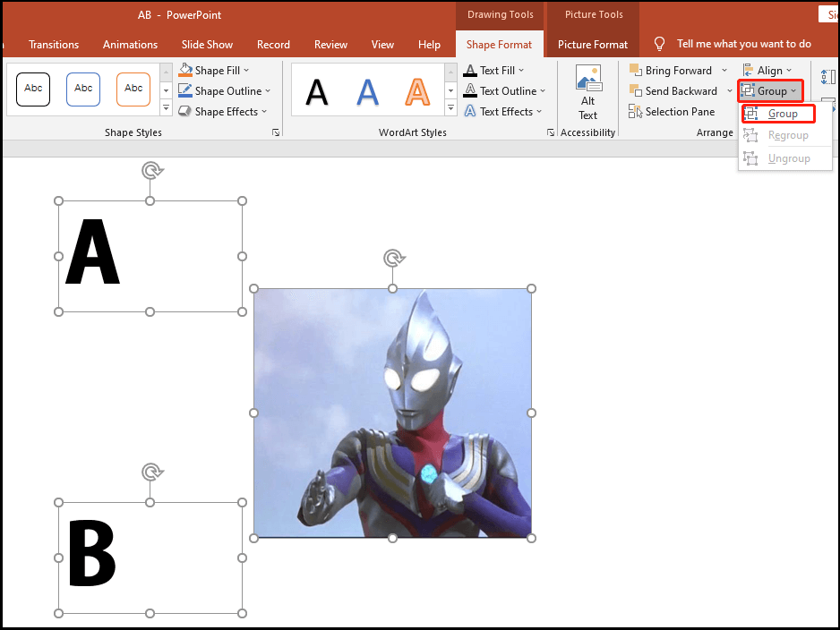The image size is (840, 630).
Task: Click the Group dropdown button in Arrange
Action: pyautogui.click(x=770, y=91)
